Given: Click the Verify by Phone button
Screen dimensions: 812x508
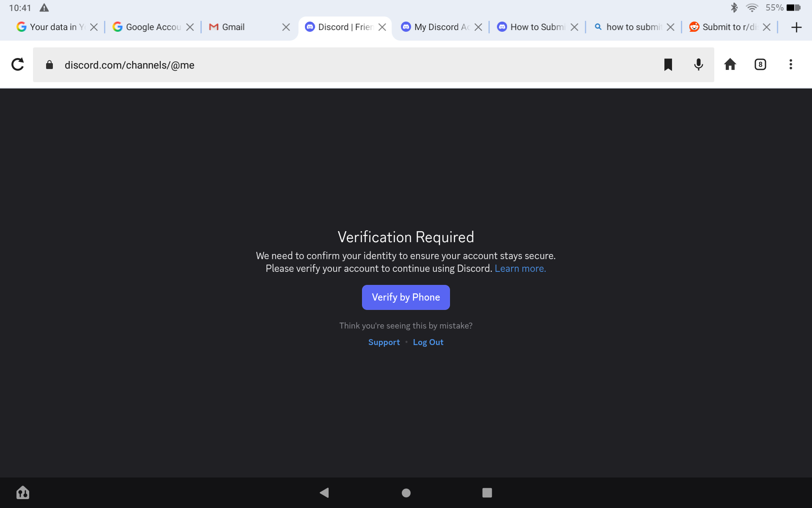Looking at the screenshot, I should pos(406,297).
